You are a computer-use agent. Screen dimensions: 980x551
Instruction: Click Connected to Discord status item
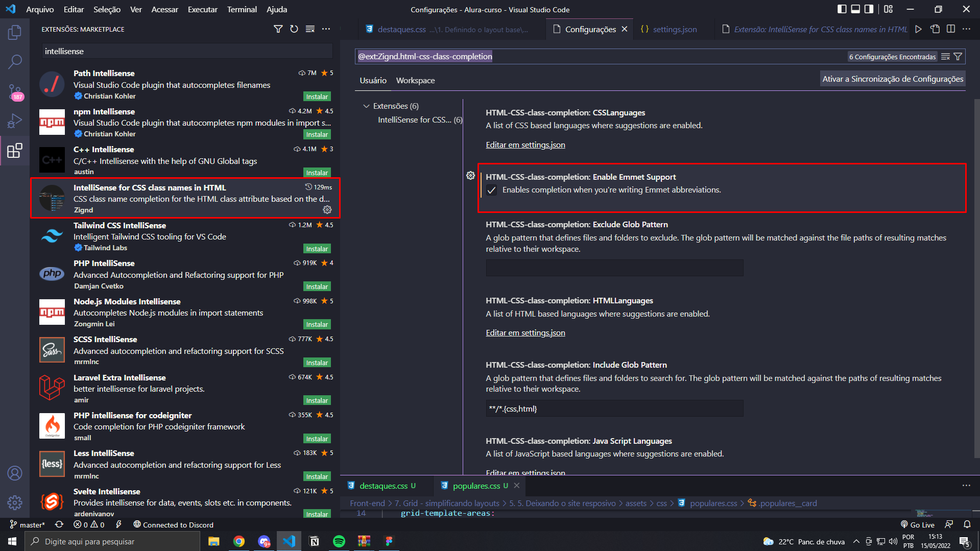coord(173,524)
